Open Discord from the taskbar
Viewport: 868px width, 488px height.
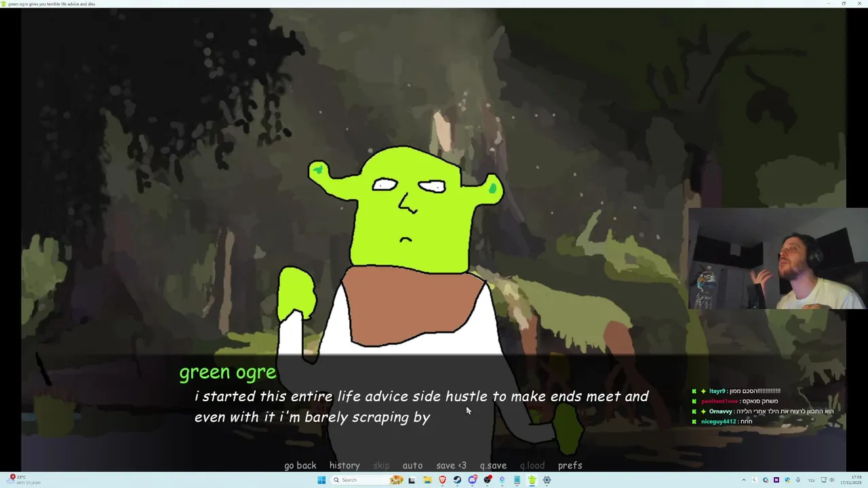(x=472, y=480)
